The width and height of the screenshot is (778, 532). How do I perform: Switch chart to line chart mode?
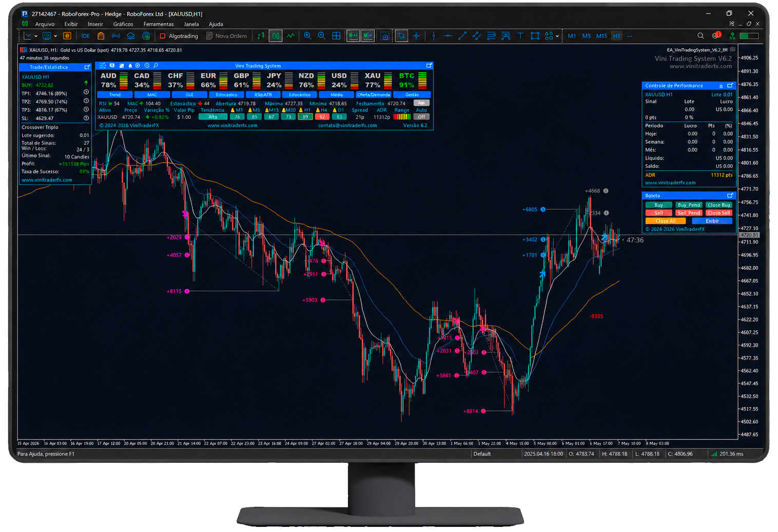291,36
